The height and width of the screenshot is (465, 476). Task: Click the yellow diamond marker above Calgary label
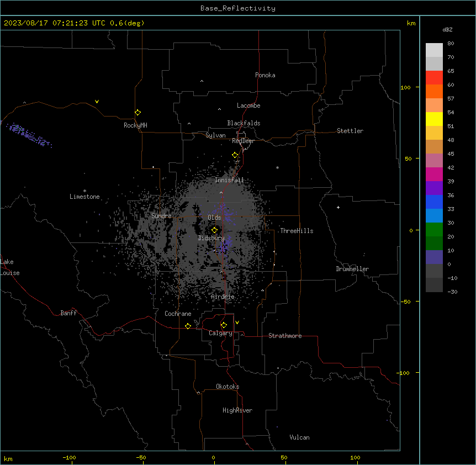tap(224, 325)
